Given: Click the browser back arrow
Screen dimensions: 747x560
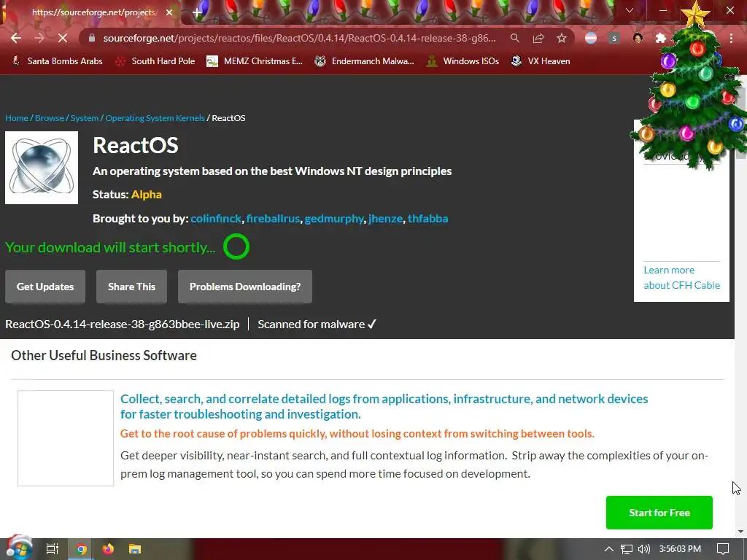Looking at the screenshot, I should (16, 38).
